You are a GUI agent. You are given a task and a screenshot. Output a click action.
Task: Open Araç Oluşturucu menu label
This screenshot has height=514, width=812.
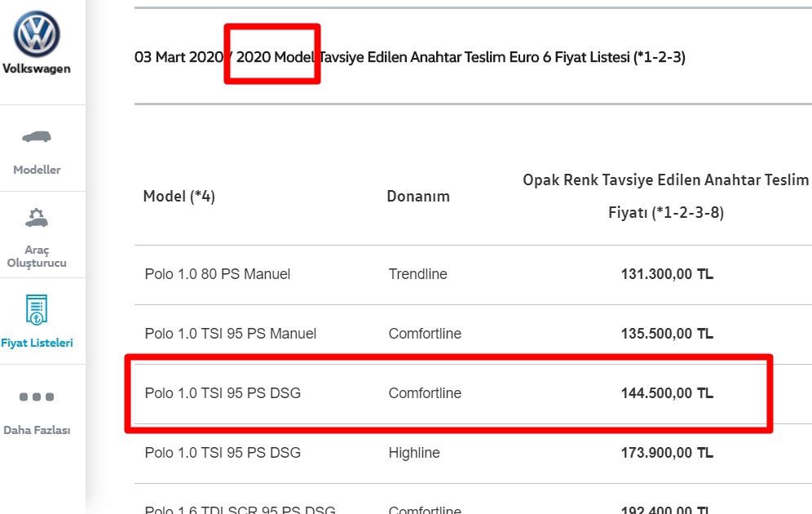tap(37, 256)
